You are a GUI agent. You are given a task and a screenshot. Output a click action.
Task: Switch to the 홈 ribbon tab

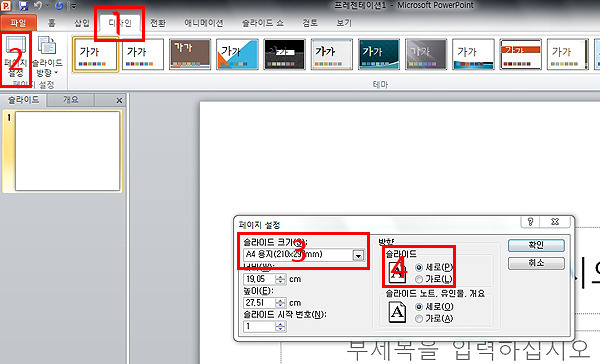click(52, 23)
